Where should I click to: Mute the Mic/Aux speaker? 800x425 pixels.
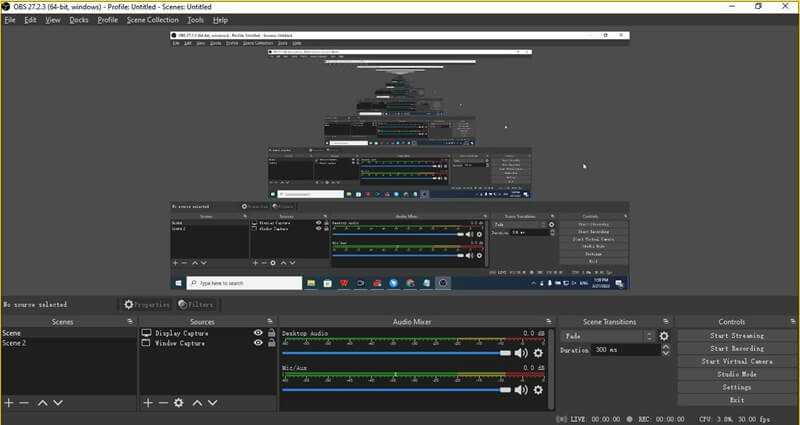(x=521, y=390)
